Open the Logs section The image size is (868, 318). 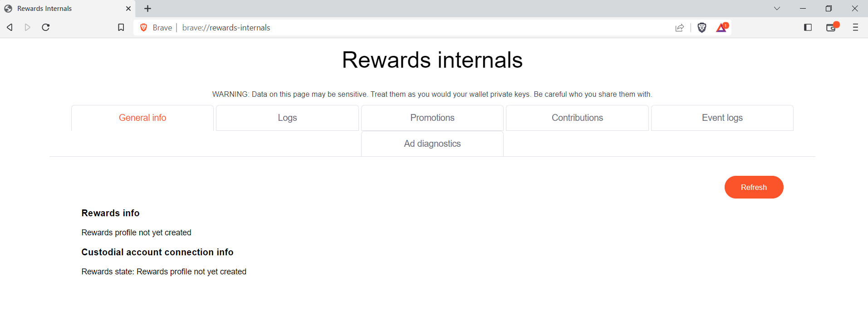287,118
